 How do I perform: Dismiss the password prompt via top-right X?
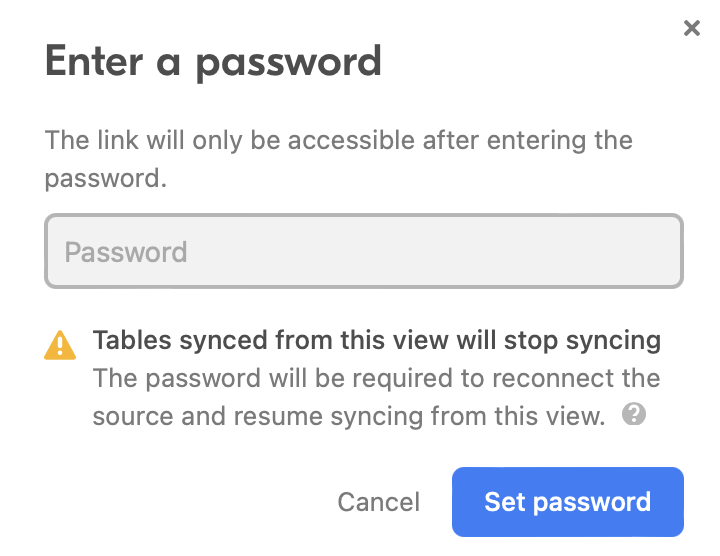[692, 28]
